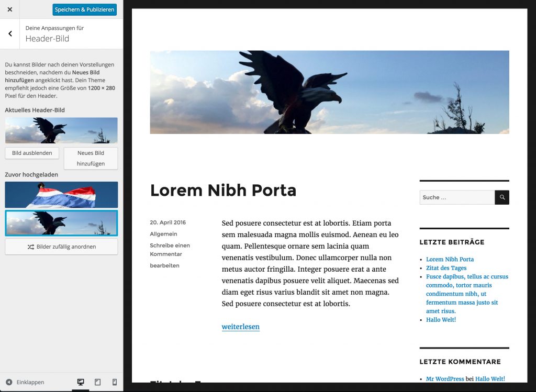Switch preview to mobile phone view
This screenshot has width=536, height=392.
click(x=115, y=382)
